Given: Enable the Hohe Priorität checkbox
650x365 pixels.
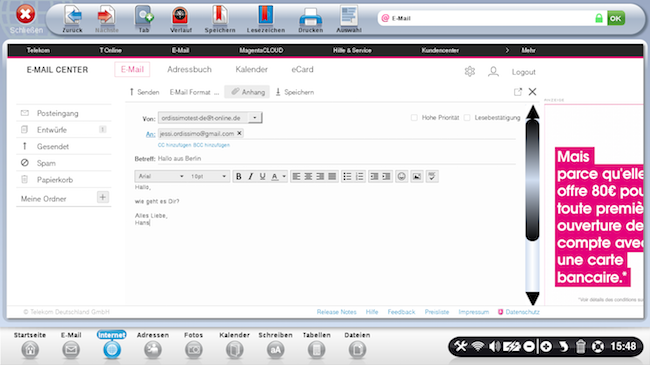Looking at the screenshot, I should click(414, 118).
